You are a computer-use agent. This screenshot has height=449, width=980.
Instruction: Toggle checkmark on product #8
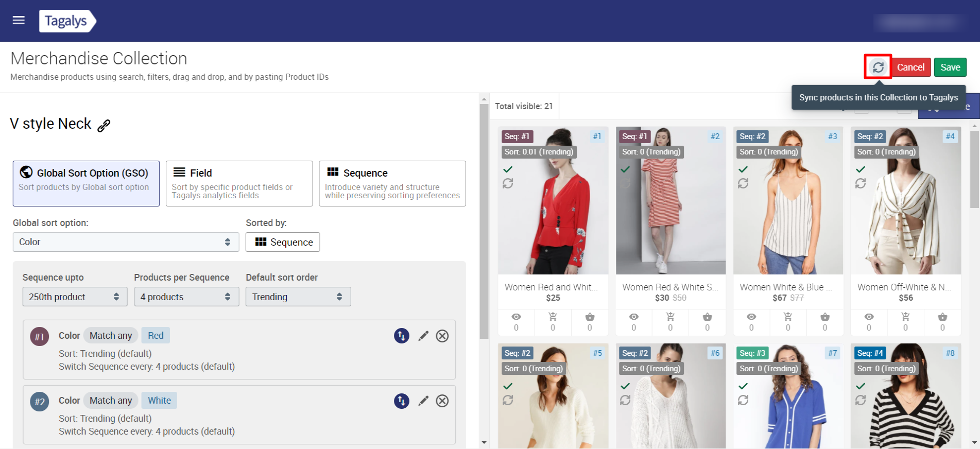(861, 386)
